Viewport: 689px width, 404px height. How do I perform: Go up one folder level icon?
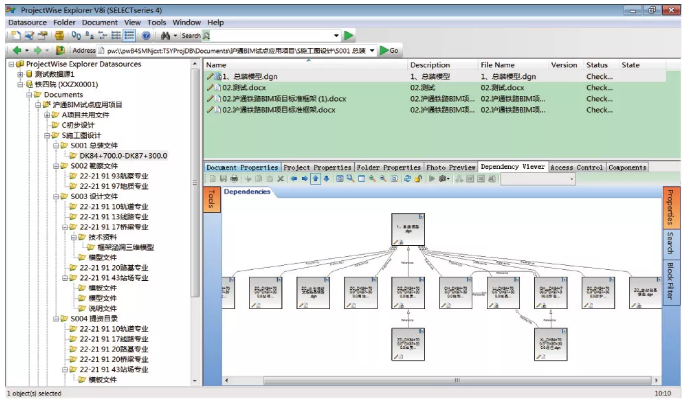point(60,51)
